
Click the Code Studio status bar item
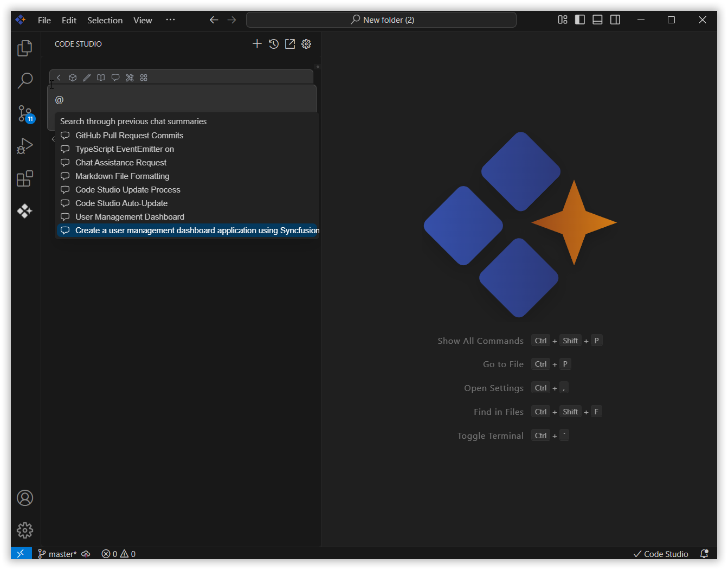click(x=661, y=554)
